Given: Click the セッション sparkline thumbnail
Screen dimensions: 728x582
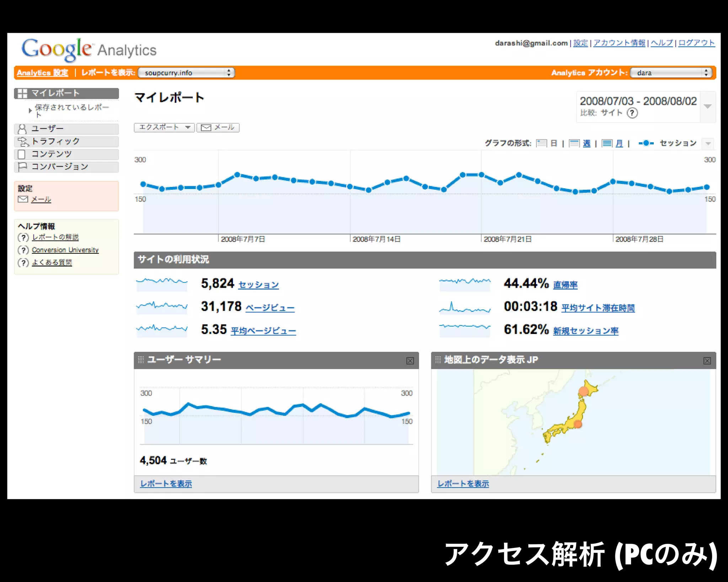Looking at the screenshot, I should click(x=162, y=284).
